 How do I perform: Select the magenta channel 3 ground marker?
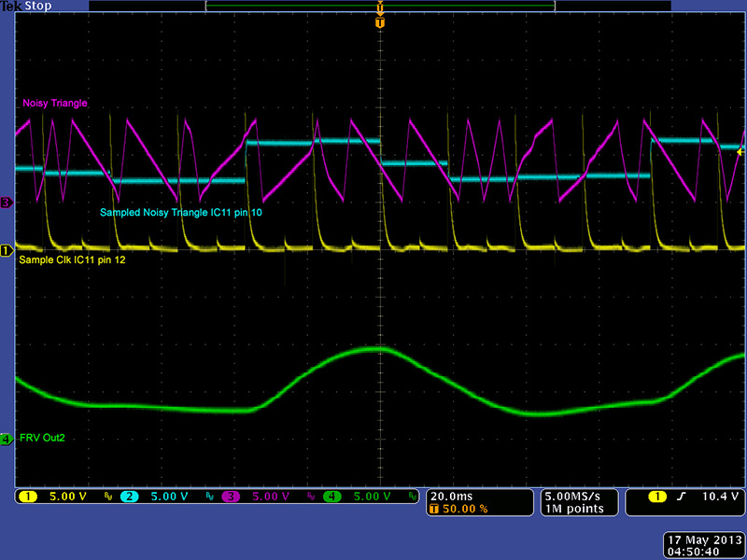click(6, 202)
